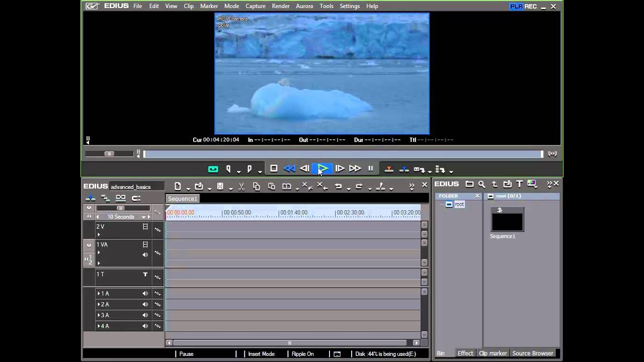Screen dimensions: 644x362
Task: Expand the 2 A audio track
Action: point(99,304)
